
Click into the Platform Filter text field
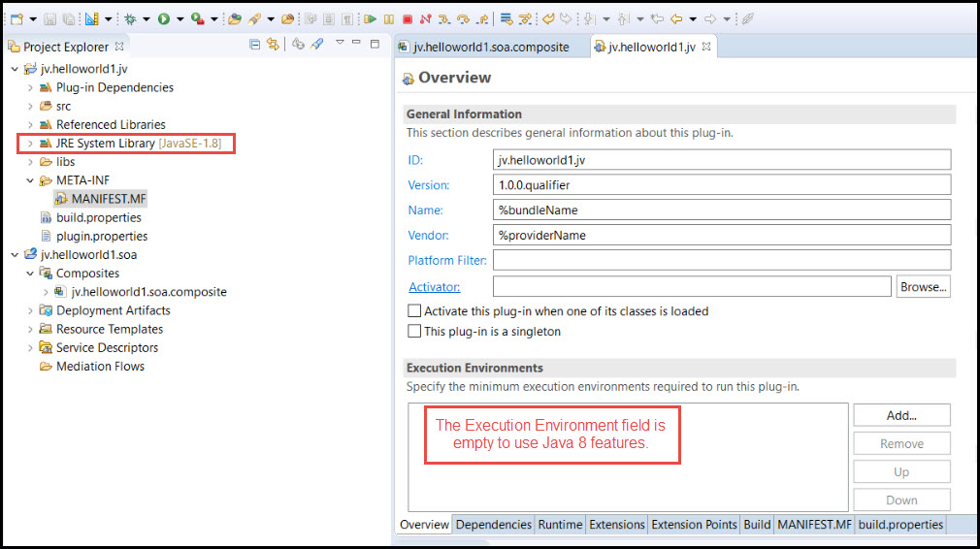(x=721, y=260)
